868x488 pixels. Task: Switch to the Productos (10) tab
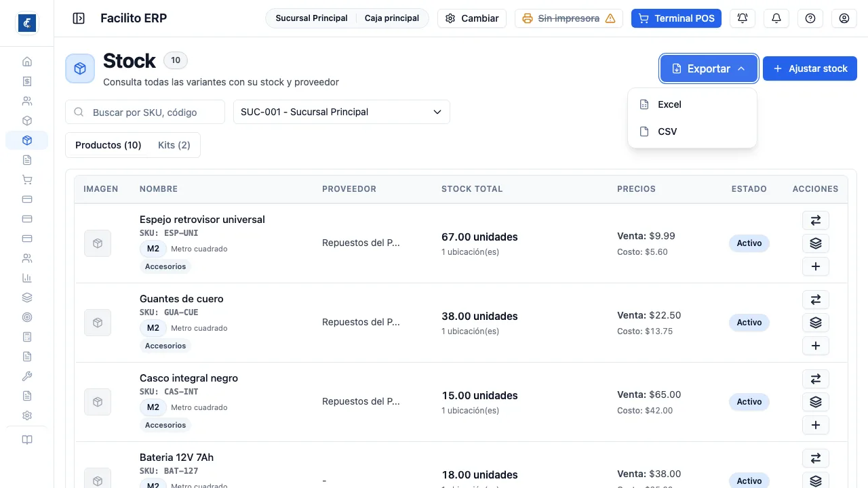click(108, 145)
